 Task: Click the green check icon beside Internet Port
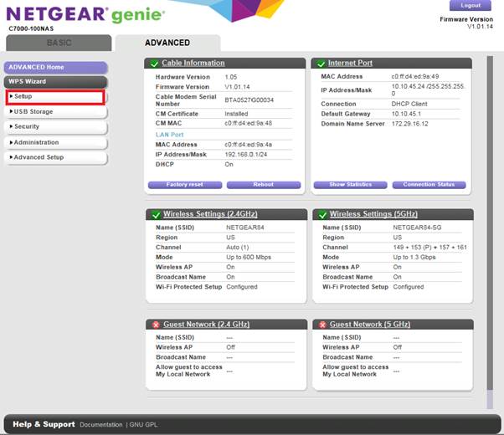pos(321,64)
